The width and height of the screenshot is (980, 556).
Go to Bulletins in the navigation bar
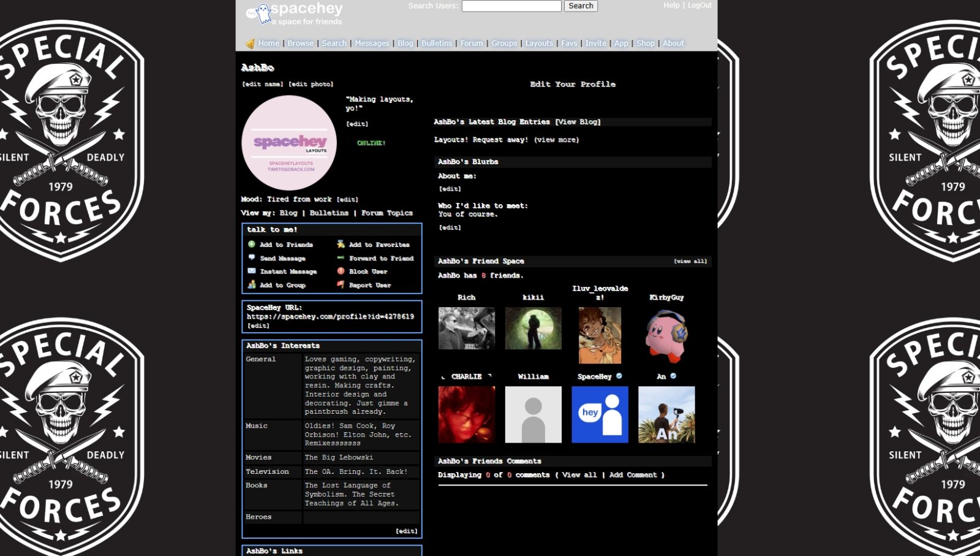[x=437, y=43]
